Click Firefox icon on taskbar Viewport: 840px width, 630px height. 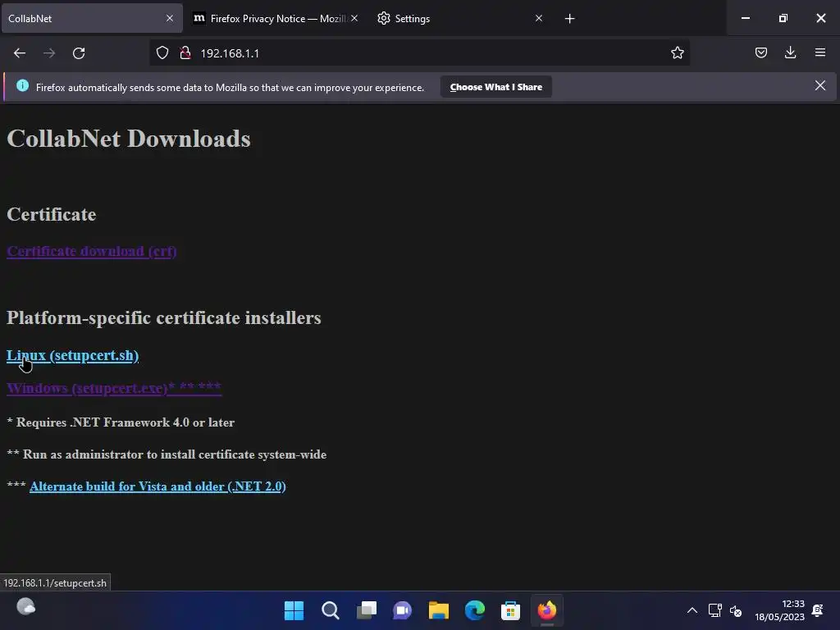point(547,610)
